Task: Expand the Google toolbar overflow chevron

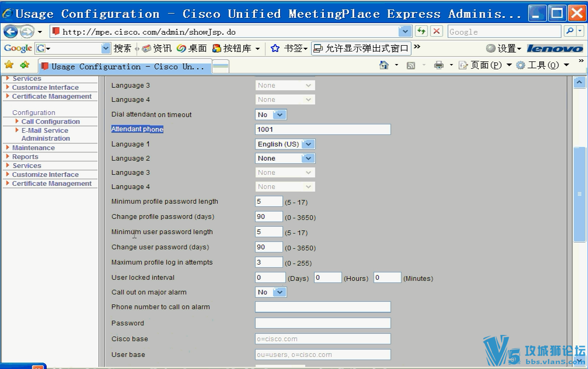Action: tap(417, 47)
